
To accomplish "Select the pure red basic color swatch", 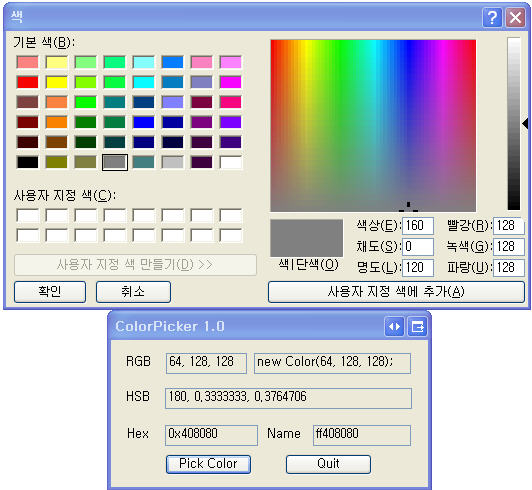I will (28, 82).
